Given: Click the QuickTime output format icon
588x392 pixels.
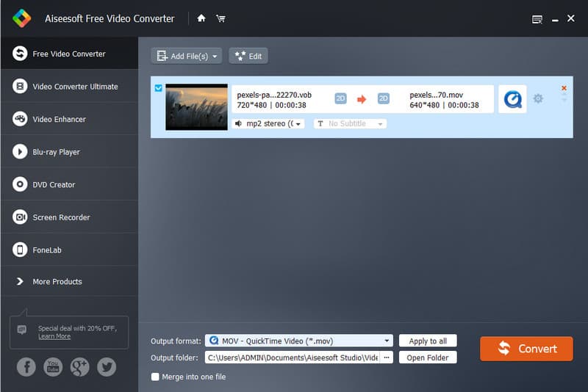Looking at the screenshot, I should (512, 99).
